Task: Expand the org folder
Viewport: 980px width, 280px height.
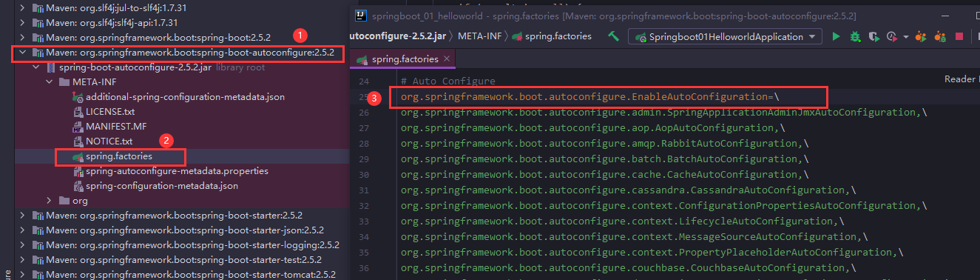Action: 50,201
